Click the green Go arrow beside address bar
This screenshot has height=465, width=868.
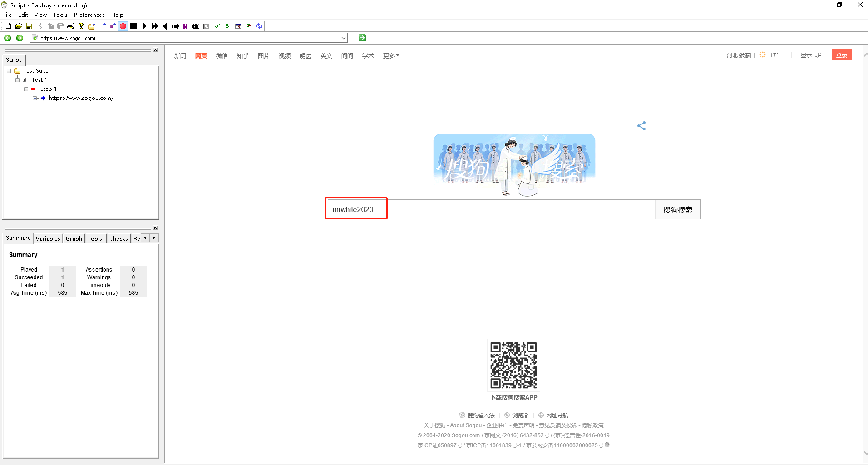point(362,38)
